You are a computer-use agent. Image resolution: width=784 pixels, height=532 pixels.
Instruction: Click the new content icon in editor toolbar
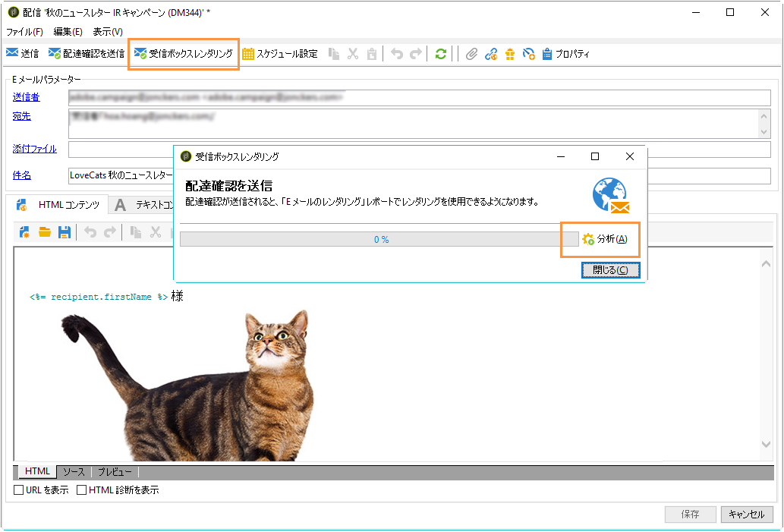click(24, 232)
